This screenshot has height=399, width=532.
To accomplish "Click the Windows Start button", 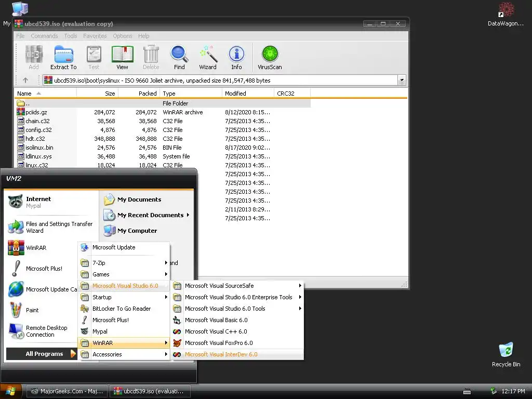I will (11, 391).
